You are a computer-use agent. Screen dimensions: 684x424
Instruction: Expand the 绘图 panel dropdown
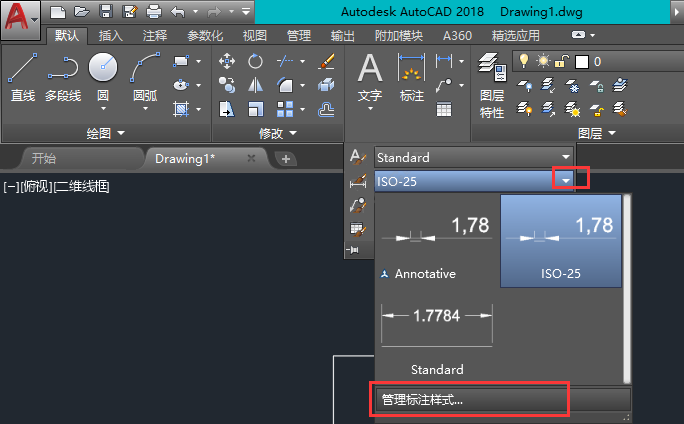tap(106, 133)
